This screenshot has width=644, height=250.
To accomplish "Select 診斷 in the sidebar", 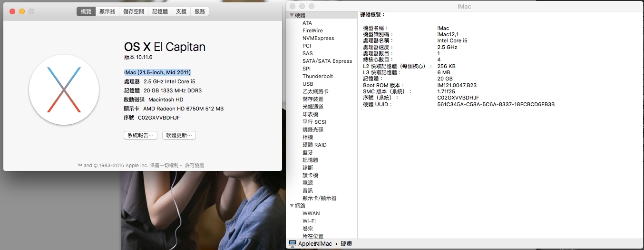I will click(x=308, y=168).
